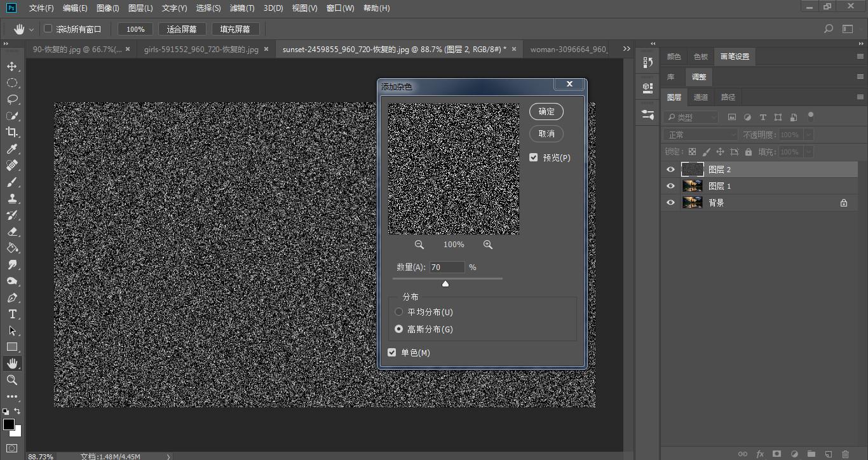Open the 滤镜(T) filter menu
The image size is (868, 460).
[241, 8]
